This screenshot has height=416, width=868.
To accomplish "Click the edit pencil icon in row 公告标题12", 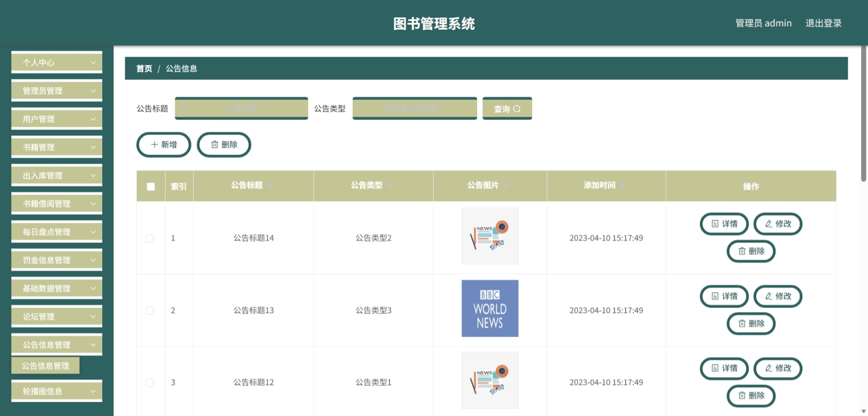I will (769, 368).
